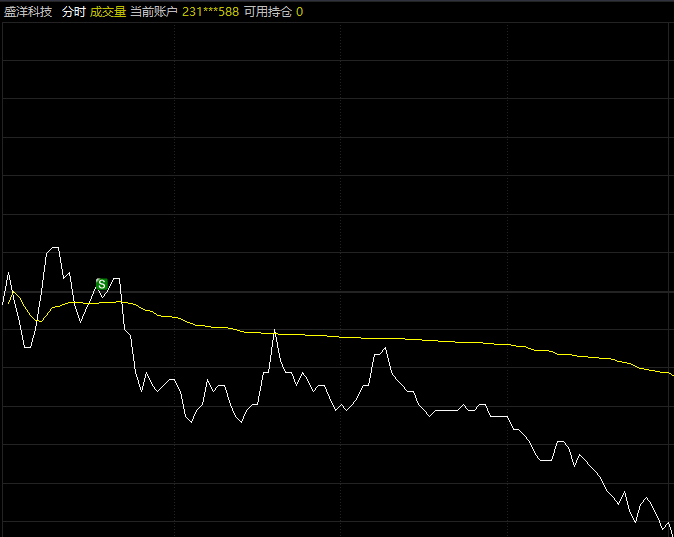Select the 分时 chart label
The image size is (674, 537).
point(74,12)
